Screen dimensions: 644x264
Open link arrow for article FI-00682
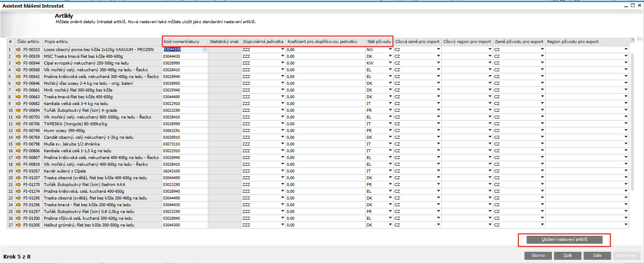[x=19, y=103]
